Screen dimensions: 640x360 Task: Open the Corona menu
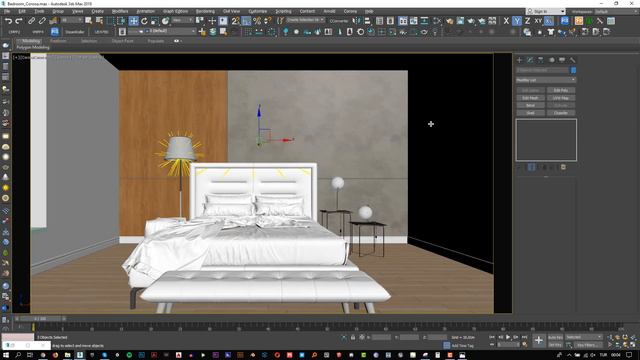(350, 11)
